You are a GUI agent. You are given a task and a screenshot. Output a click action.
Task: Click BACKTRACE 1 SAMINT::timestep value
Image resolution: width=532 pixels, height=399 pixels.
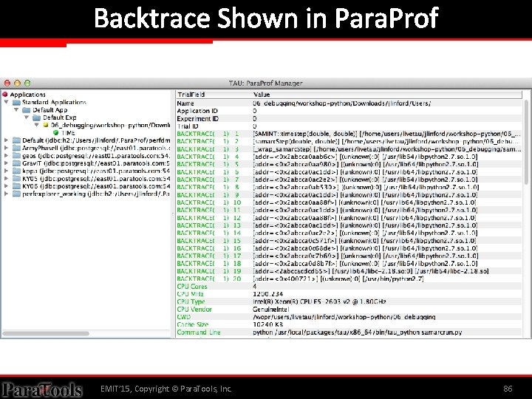[x=386, y=134]
